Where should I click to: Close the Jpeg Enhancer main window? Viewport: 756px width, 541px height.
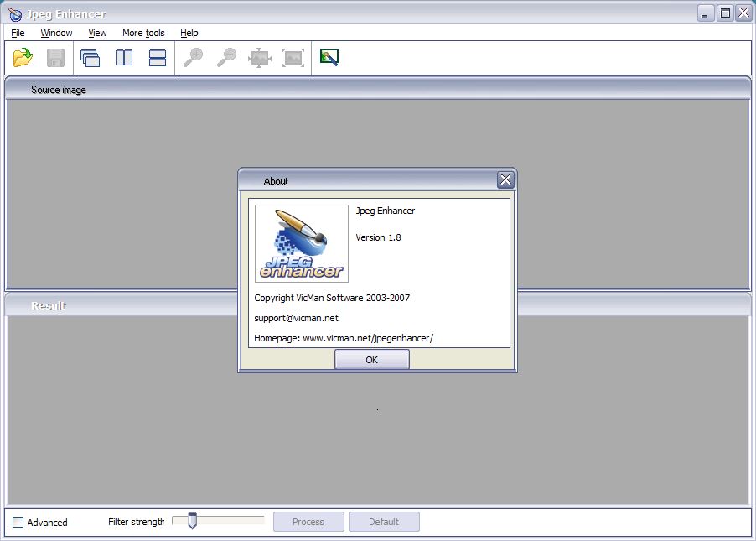744,13
